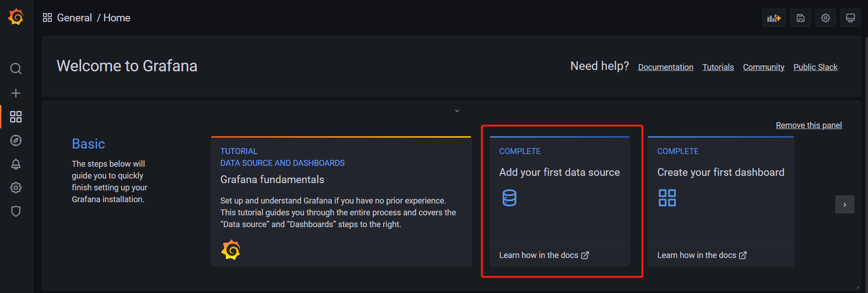Click the next arrow on the cards carousel
868x293 pixels.
pyautogui.click(x=844, y=205)
